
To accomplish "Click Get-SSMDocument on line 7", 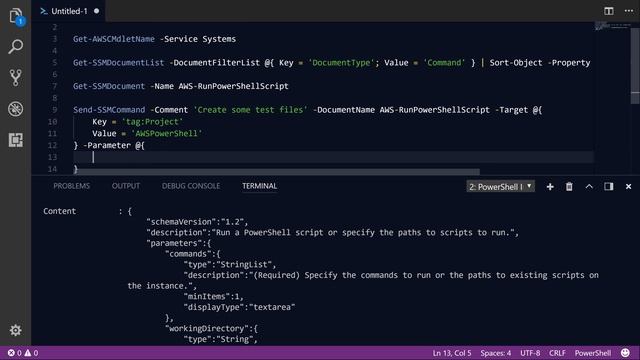I will pos(109,86).
